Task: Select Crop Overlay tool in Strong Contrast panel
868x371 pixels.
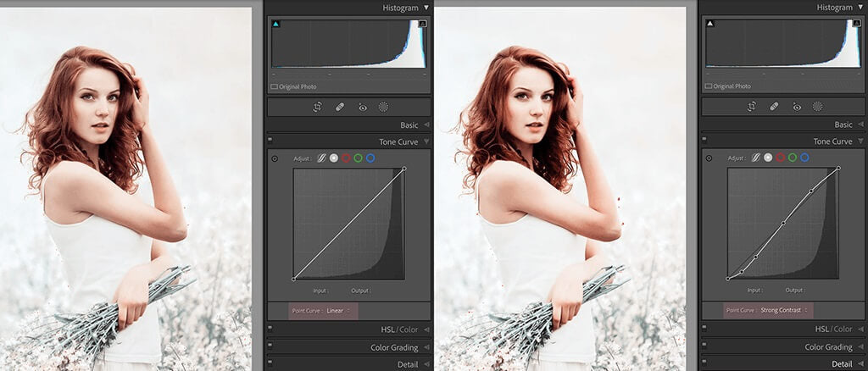Action: coord(752,107)
